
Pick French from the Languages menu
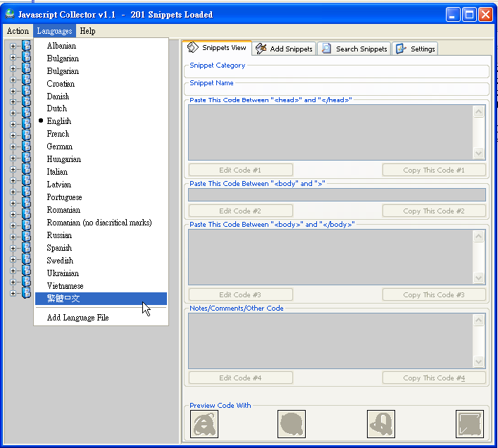click(101, 134)
